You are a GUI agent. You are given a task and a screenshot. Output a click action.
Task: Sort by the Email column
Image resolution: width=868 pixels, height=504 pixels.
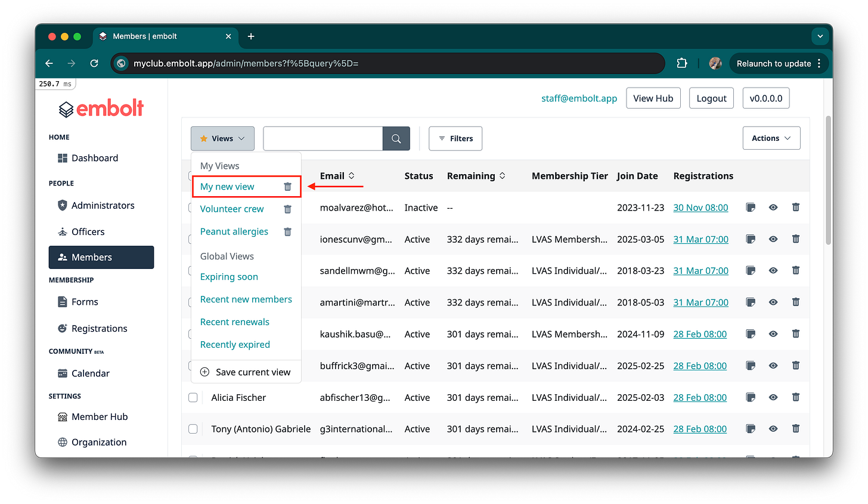click(337, 176)
